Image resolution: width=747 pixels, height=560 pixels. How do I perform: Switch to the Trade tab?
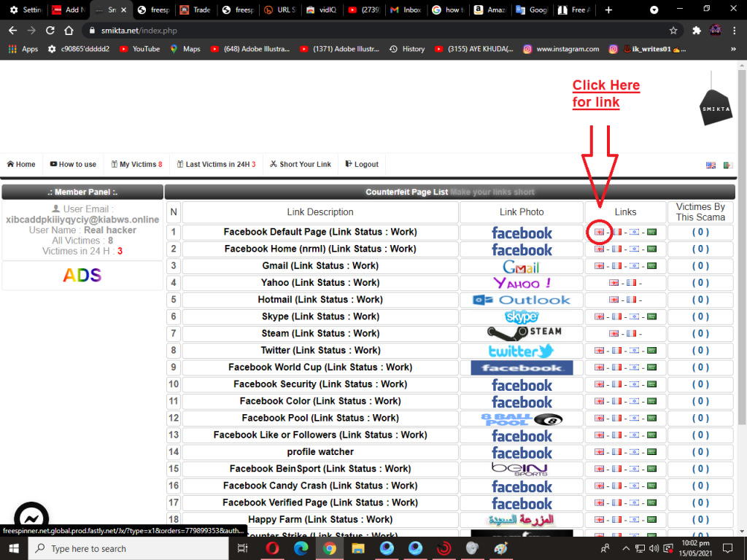[x=196, y=9]
